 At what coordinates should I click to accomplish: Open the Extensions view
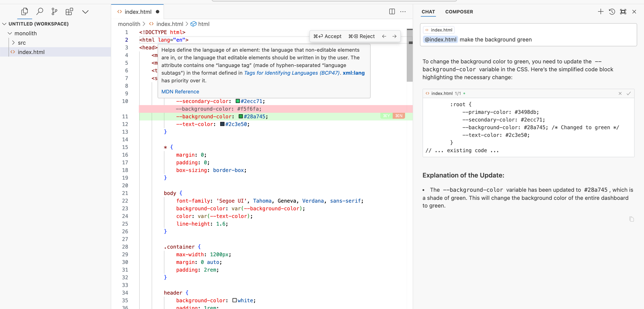point(69,11)
